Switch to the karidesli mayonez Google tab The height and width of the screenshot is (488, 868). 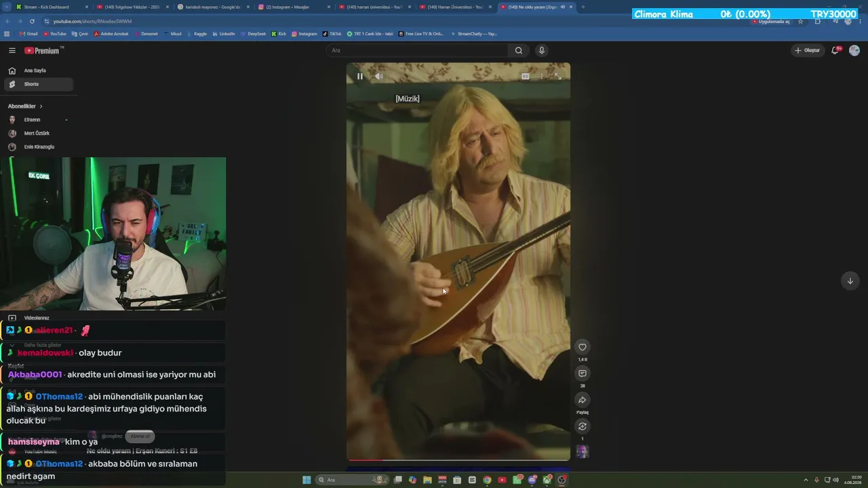pyautogui.click(x=213, y=7)
